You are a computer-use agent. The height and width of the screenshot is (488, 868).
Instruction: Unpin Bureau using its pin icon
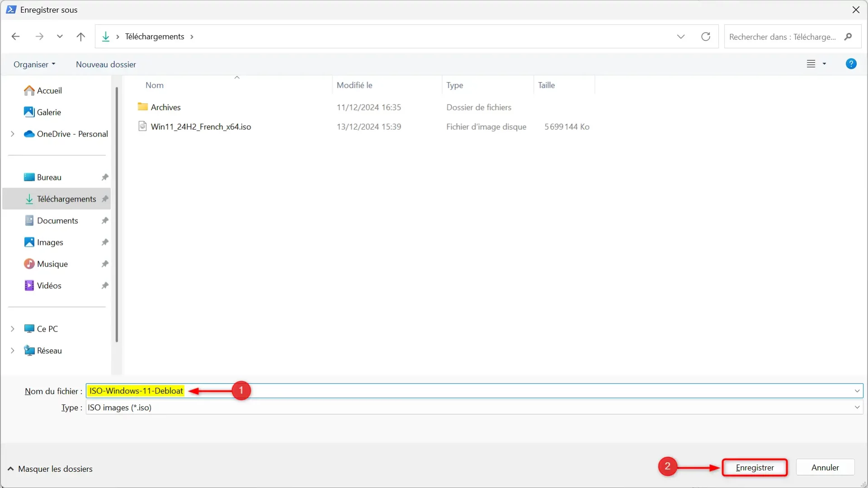(105, 177)
